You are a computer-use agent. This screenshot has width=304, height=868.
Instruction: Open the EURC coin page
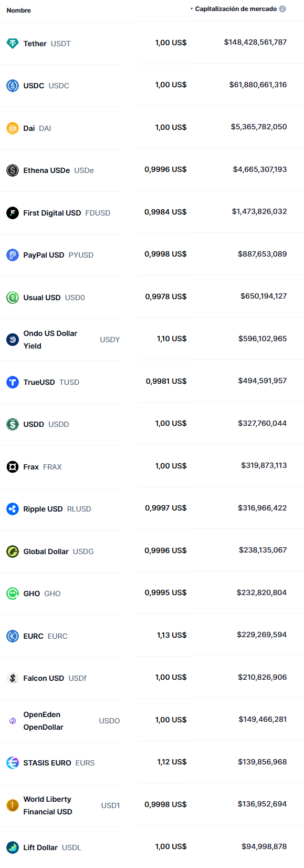coord(45,636)
